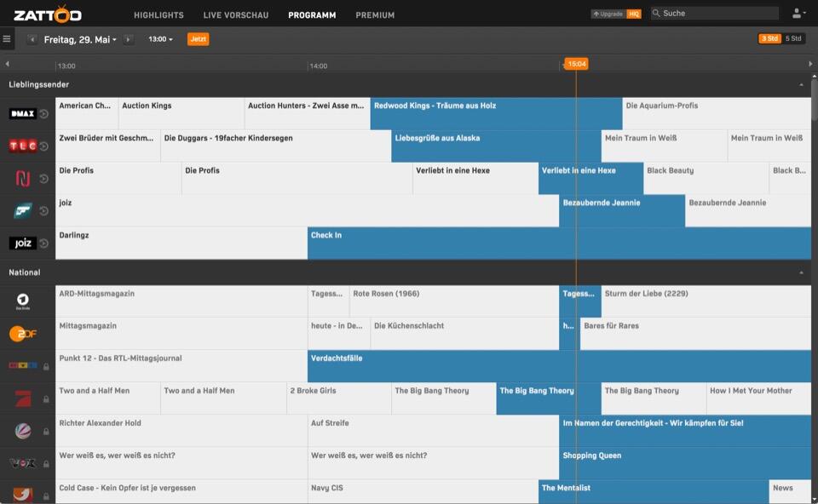Open Bares für Rares program
Image resolution: width=818 pixels, height=504 pixels.
click(695, 334)
